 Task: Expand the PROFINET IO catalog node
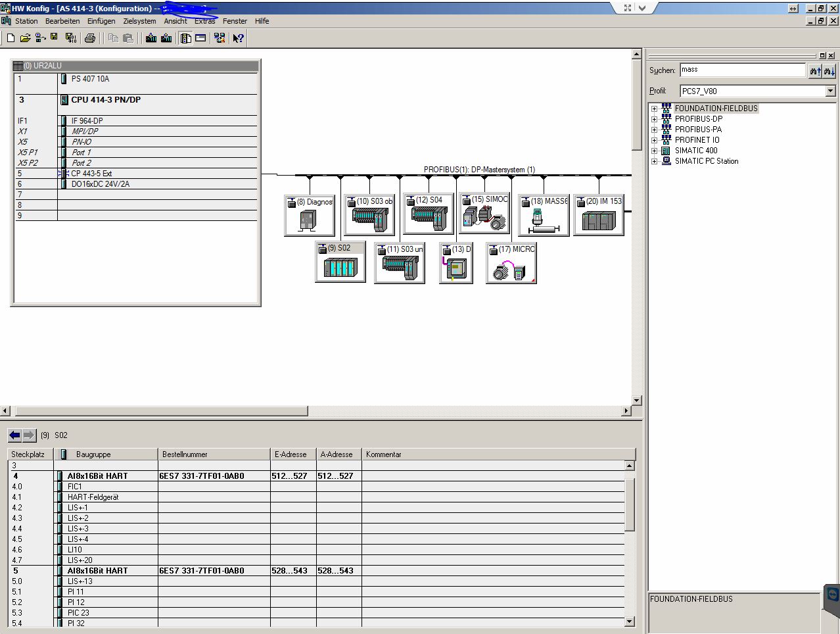pos(654,140)
